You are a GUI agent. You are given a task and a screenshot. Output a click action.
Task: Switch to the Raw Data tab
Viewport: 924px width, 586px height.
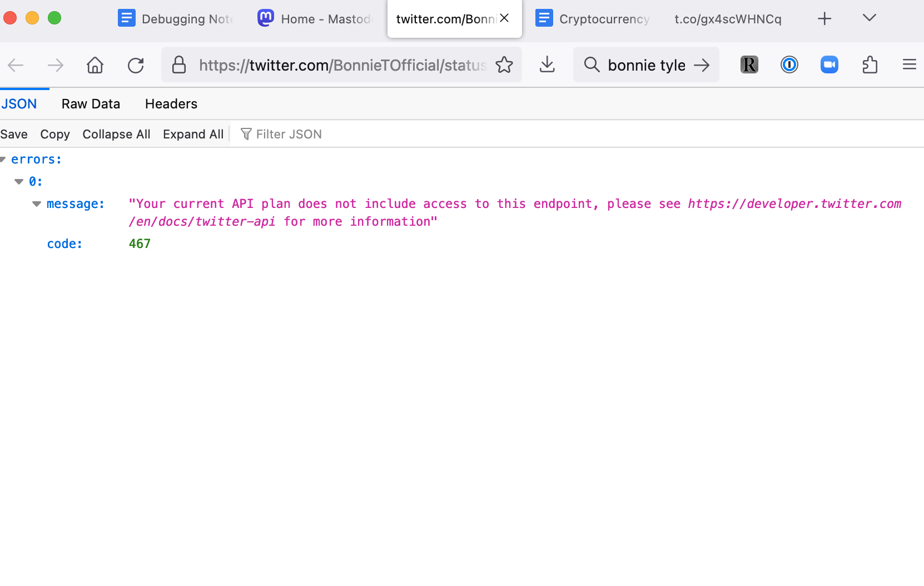pyautogui.click(x=91, y=104)
